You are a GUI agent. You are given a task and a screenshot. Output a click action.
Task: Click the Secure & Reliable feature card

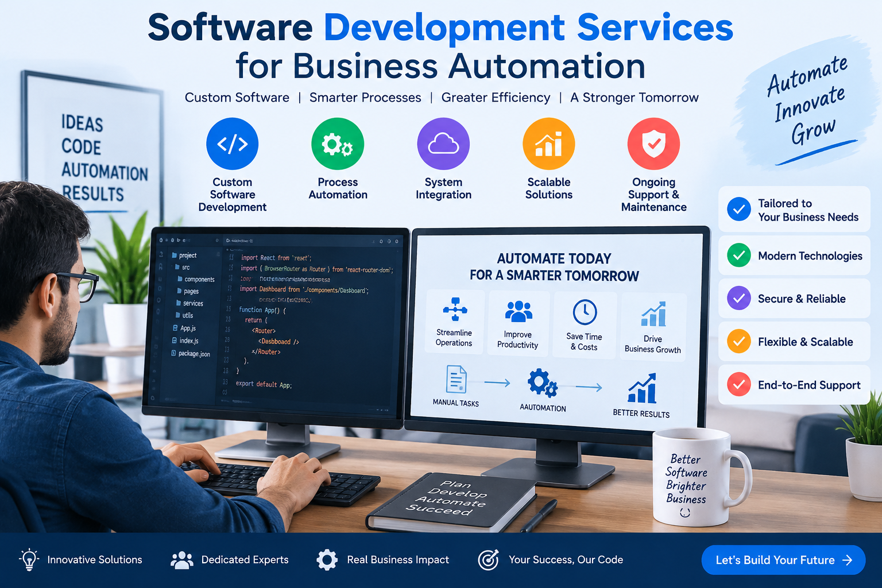794,299
